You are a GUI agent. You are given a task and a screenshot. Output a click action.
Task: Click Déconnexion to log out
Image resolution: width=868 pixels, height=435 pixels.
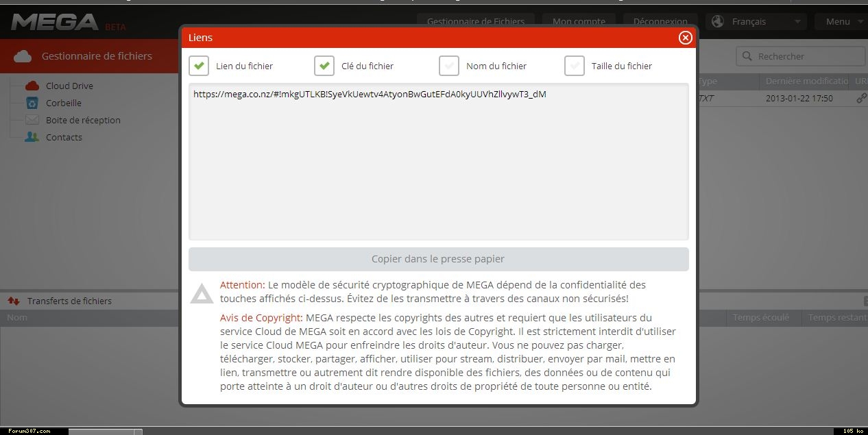coord(660,21)
